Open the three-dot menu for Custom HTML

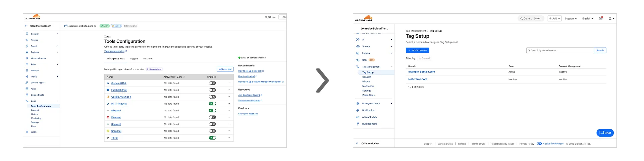coord(229,83)
